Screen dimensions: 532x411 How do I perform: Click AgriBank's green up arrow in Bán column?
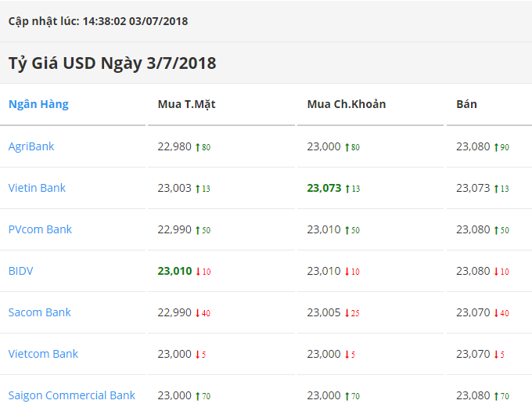click(496, 146)
